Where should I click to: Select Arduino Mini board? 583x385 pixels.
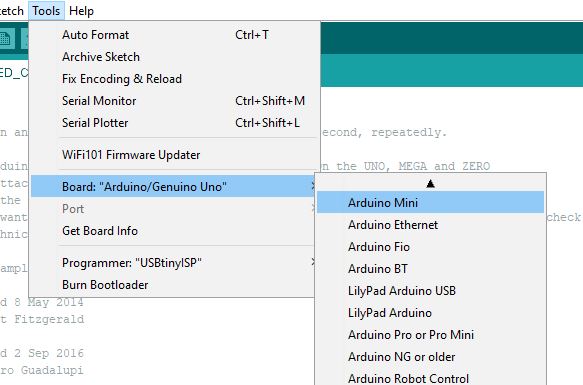(430, 202)
